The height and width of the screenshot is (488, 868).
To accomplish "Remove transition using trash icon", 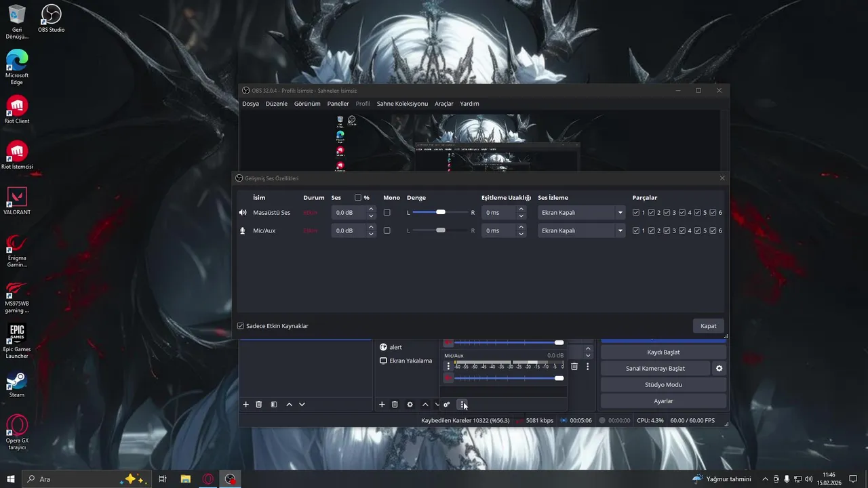I will 574,366.
